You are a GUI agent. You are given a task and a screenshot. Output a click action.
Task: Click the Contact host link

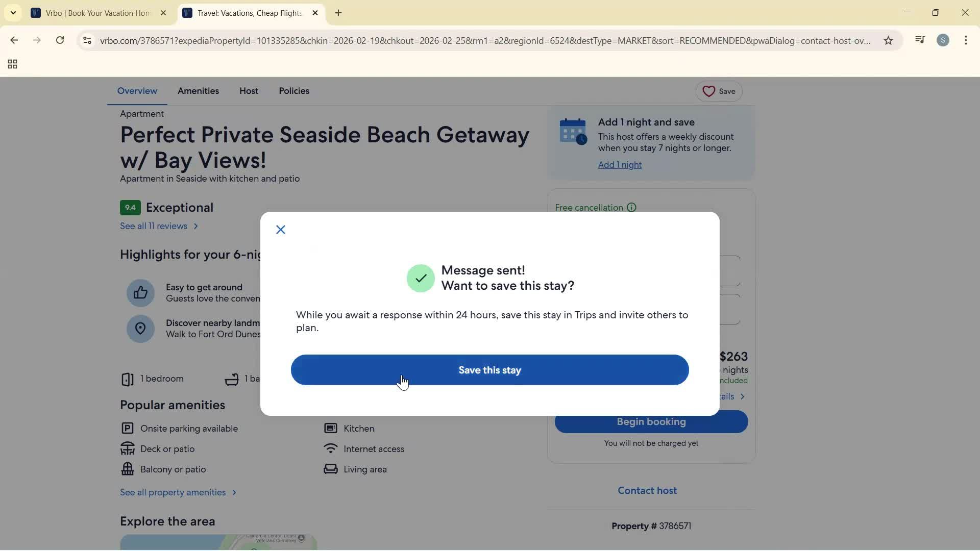[x=647, y=490]
